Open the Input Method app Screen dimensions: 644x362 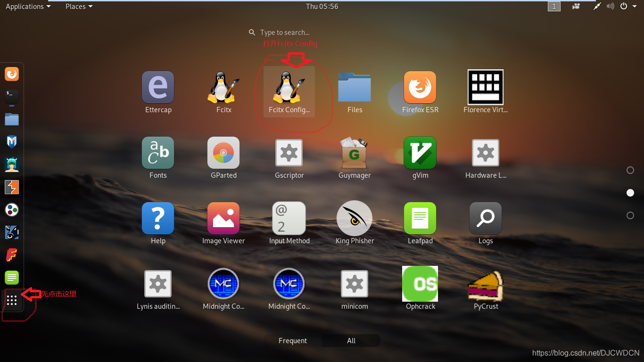[x=289, y=223]
